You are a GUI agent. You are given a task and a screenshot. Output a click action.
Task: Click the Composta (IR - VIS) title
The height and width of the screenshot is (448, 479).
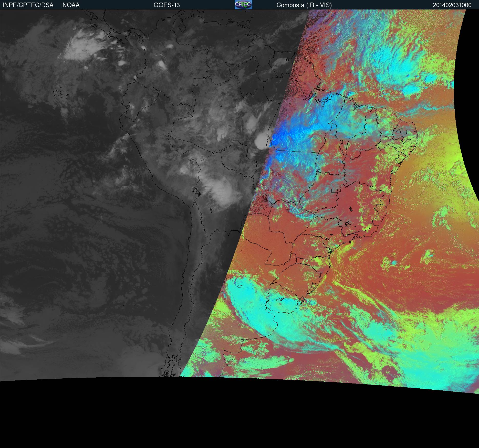click(x=304, y=5)
